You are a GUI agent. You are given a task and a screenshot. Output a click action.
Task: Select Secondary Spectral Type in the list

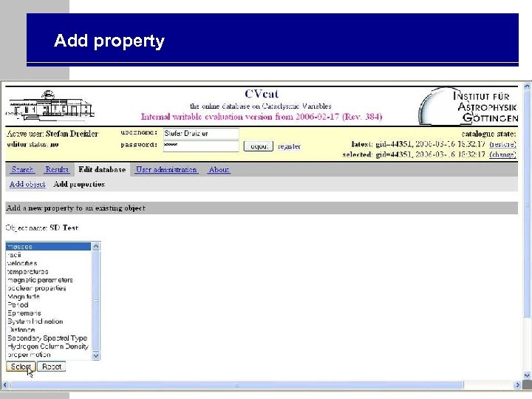pos(49,338)
